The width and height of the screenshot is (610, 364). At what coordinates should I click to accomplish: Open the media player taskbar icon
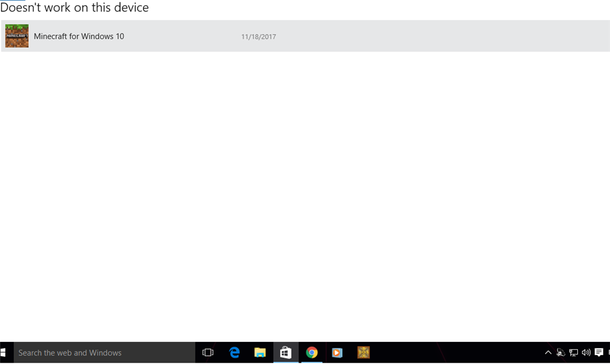point(337,352)
